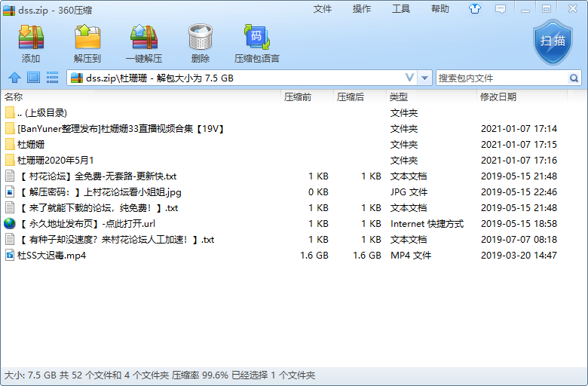Select file 【解压密码:】上村花论坛看小姐姐.jpg
588x386 pixels.
click(x=100, y=192)
